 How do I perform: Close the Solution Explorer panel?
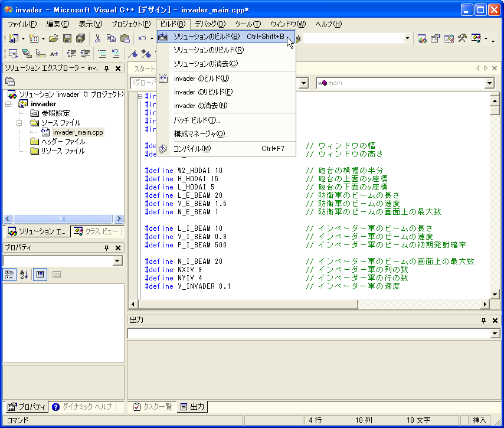pyautogui.click(x=118, y=68)
